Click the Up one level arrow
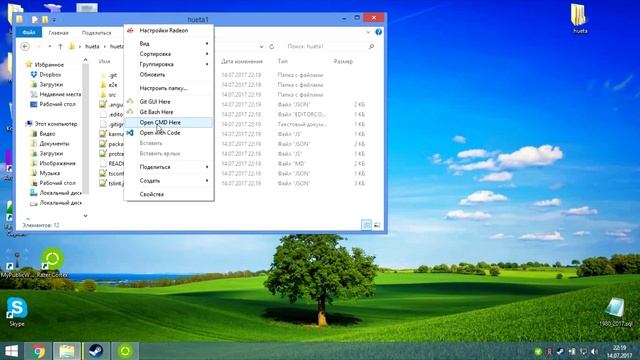This screenshot has width=640, height=360. tap(60, 47)
